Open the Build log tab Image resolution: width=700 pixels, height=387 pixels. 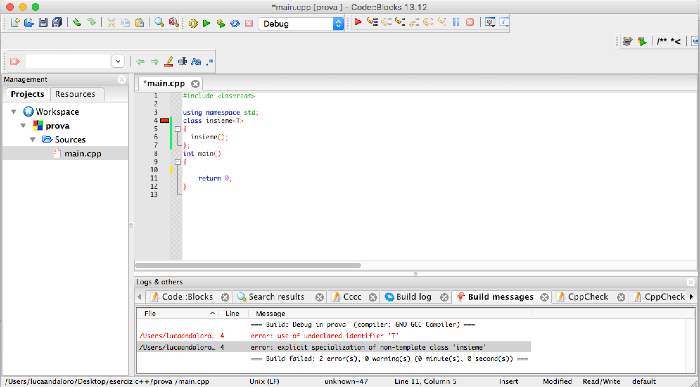(413, 297)
